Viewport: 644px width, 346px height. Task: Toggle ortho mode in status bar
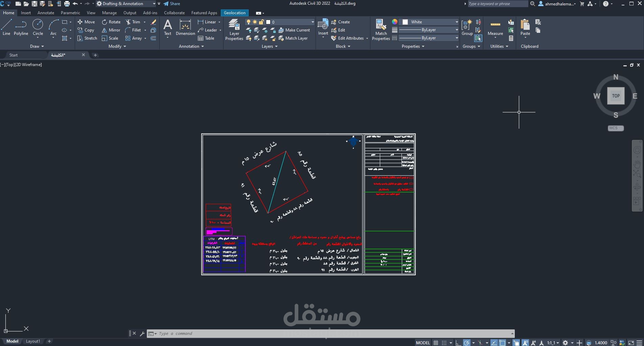click(458, 343)
